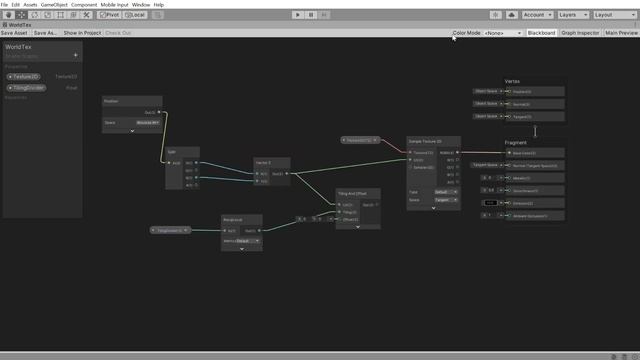Viewport: 640px width, 360px height.
Task: Click the Show In Project button
Action: [82, 33]
